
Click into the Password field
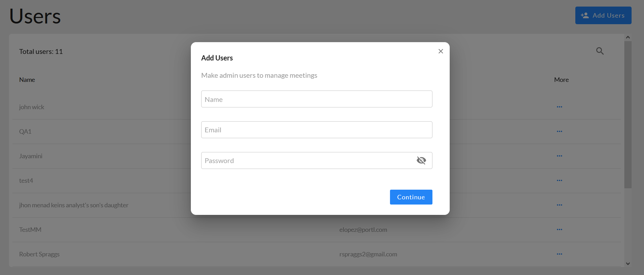[x=307, y=161]
